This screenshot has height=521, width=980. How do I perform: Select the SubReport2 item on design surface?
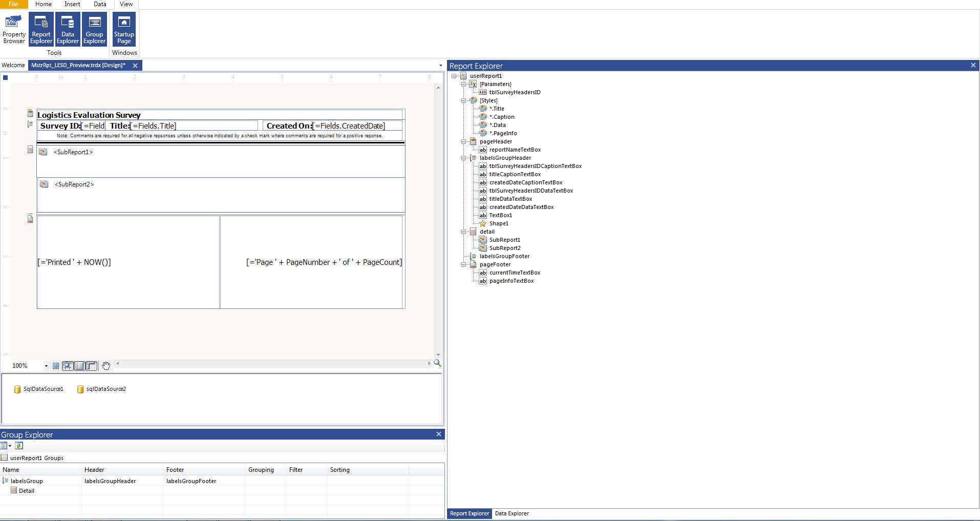point(221,195)
